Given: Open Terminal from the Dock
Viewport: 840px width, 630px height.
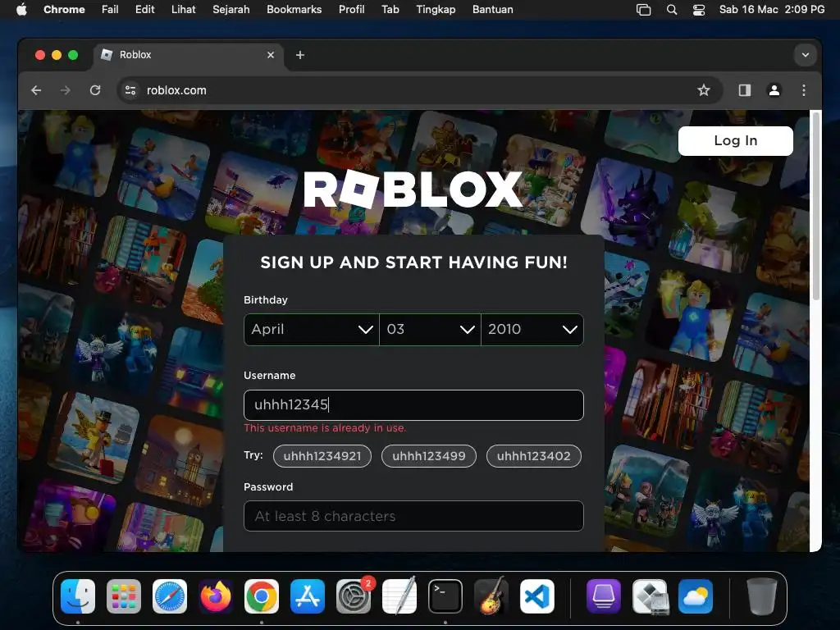Looking at the screenshot, I should coord(445,596).
